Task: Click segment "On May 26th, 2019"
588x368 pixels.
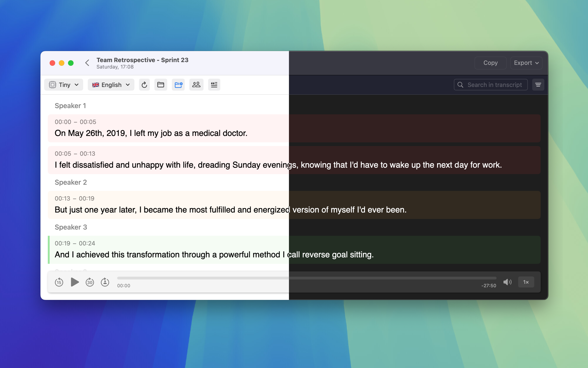Action: (294, 128)
